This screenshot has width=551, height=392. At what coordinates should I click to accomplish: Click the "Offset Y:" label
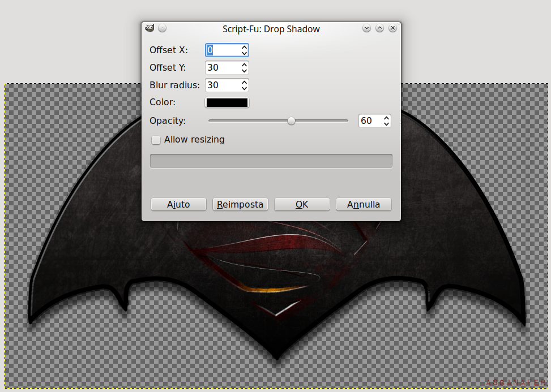(x=168, y=68)
